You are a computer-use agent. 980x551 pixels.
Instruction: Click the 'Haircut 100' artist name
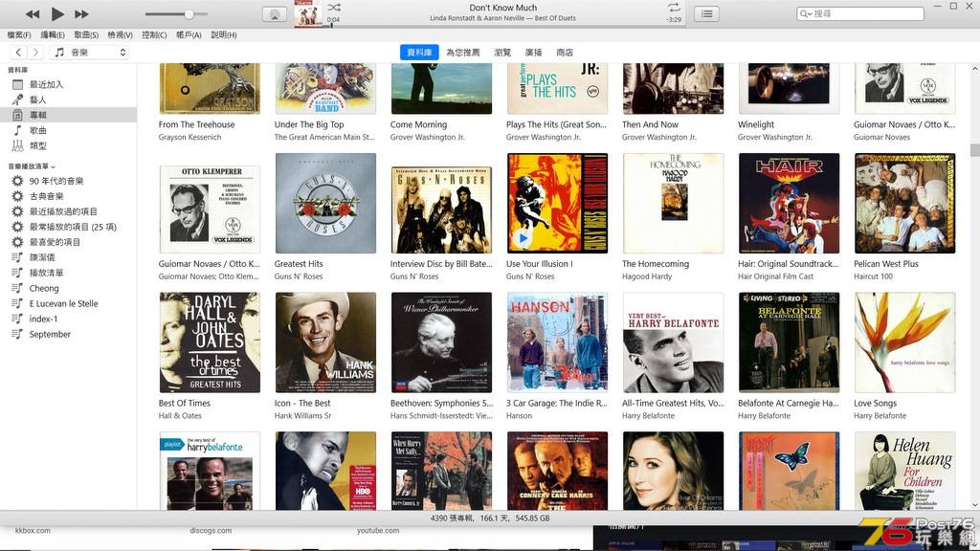[873, 276]
